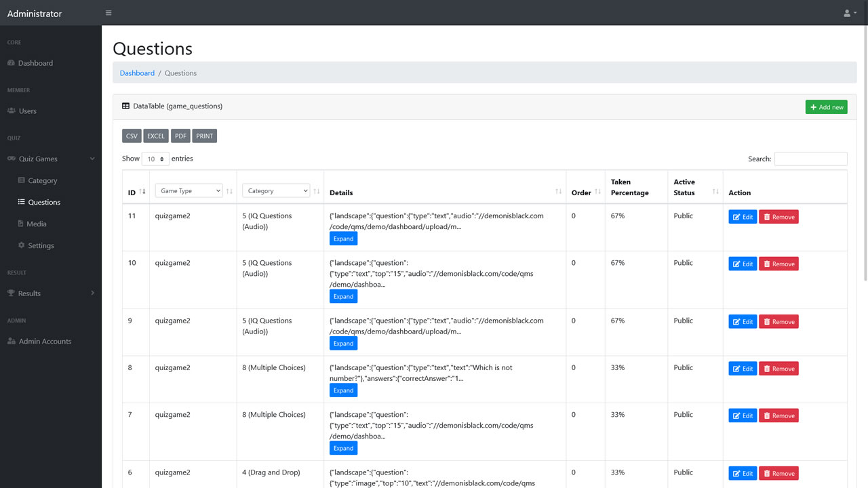The image size is (868, 488).
Task: Click the Search input field
Action: click(x=810, y=159)
